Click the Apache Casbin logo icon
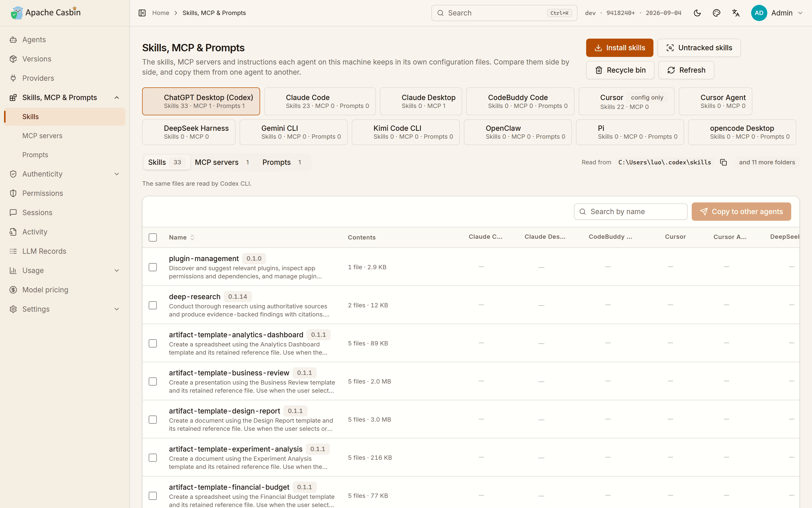812x508 pixels. click(x=17, y=13)
